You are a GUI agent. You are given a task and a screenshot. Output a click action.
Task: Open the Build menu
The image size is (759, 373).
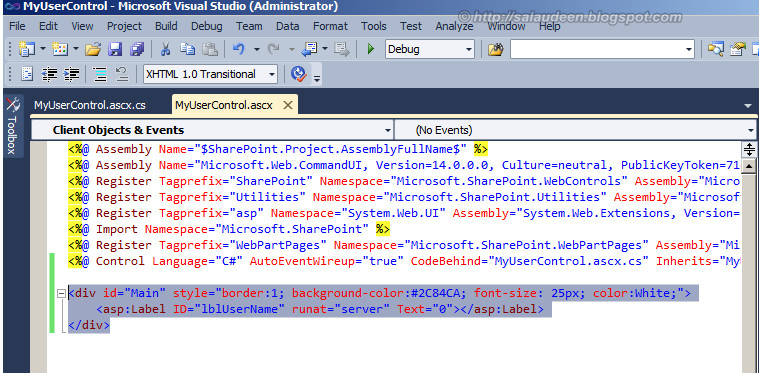[166, 26]
